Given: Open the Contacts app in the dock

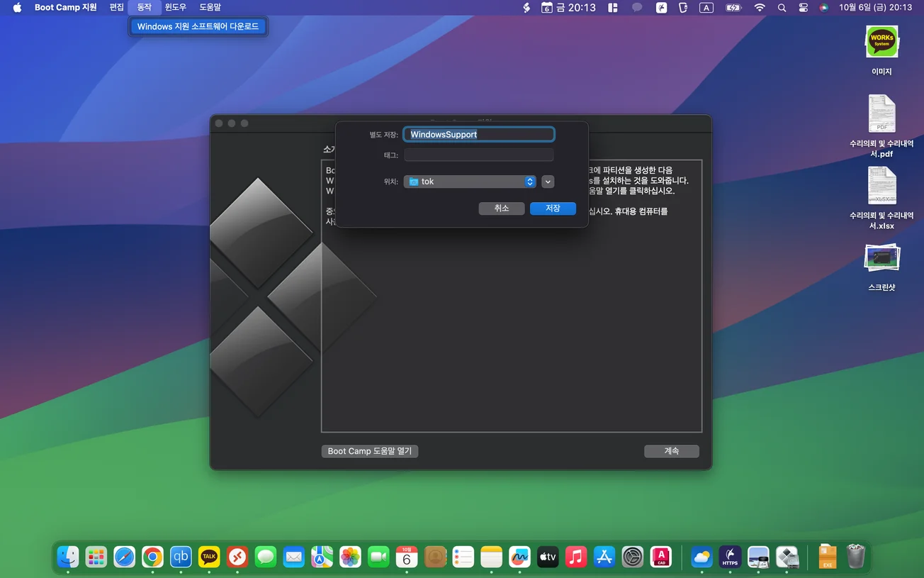Looking at the screenshot, I should (x=435, y=557).
